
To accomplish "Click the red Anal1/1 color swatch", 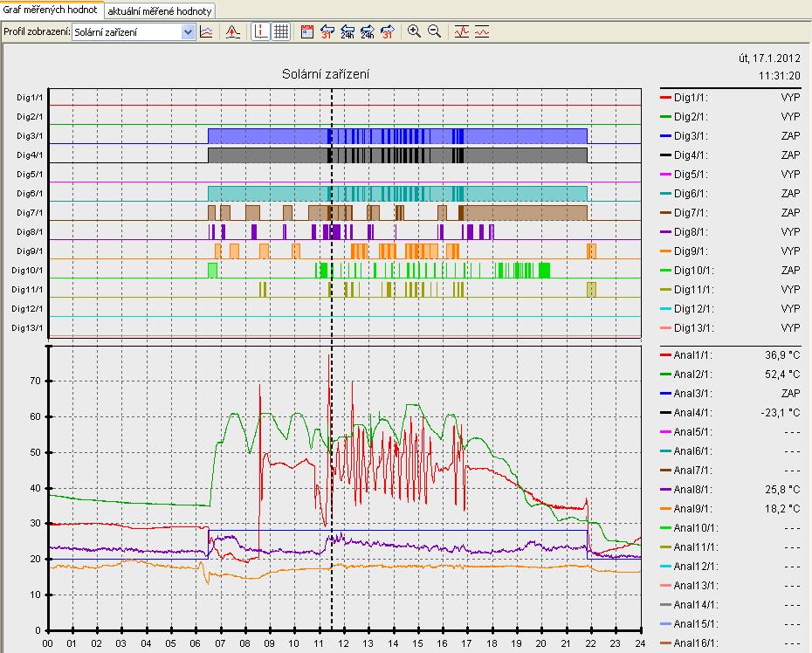I will 665,354.
